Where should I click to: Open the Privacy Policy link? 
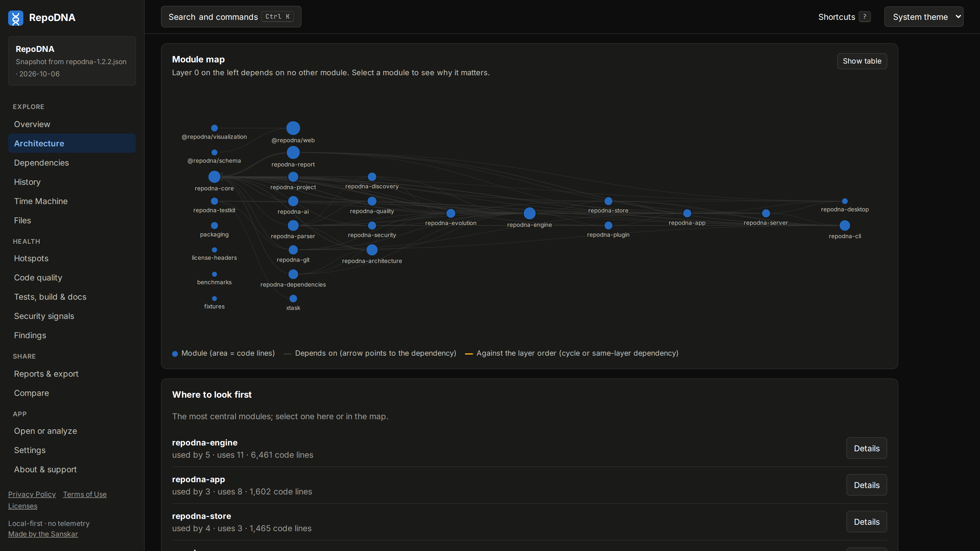point(32,494)
